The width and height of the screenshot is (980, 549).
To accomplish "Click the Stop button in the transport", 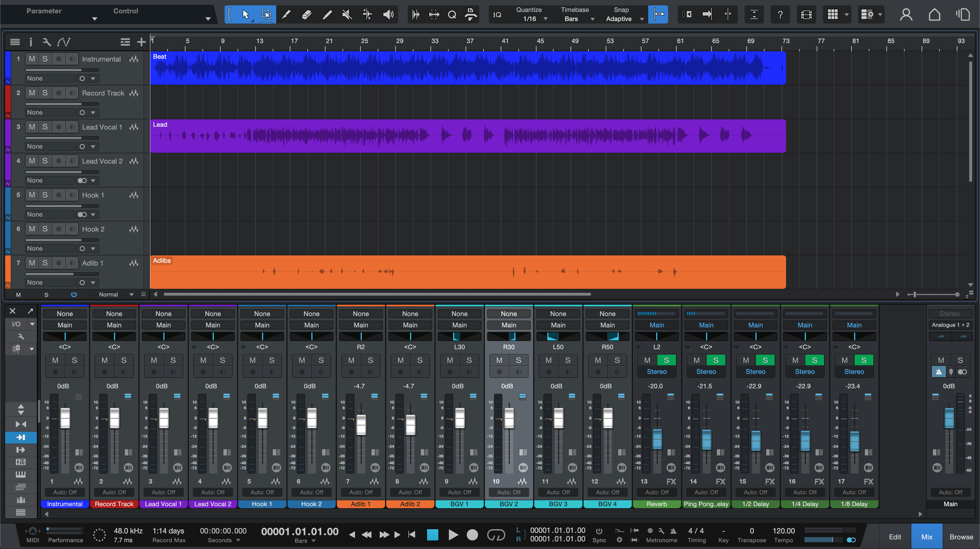I will tap(432, 534).
